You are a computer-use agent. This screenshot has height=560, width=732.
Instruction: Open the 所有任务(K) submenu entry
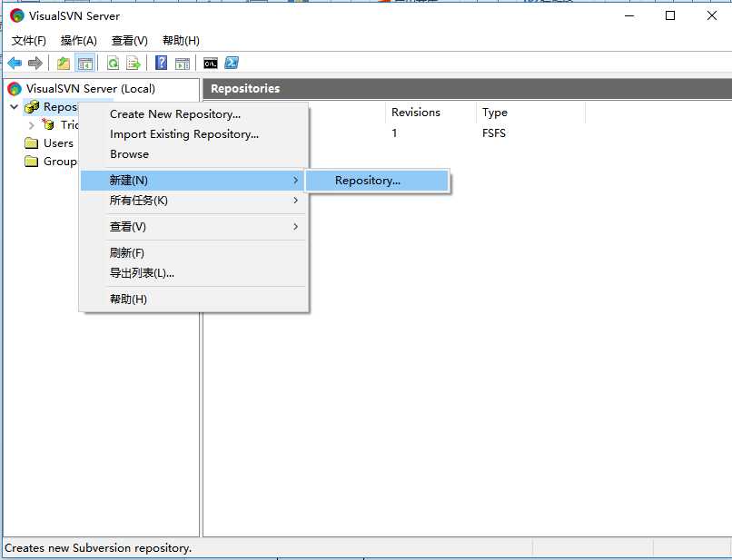[193, 201]
